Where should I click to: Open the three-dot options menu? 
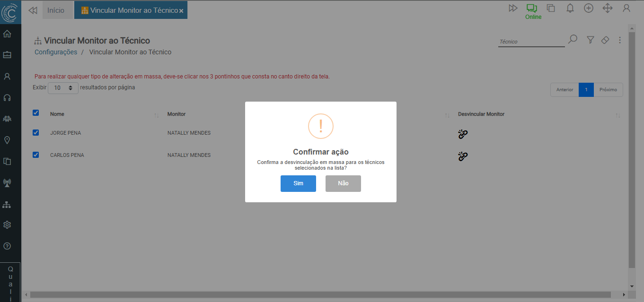[x=620, y=40]
